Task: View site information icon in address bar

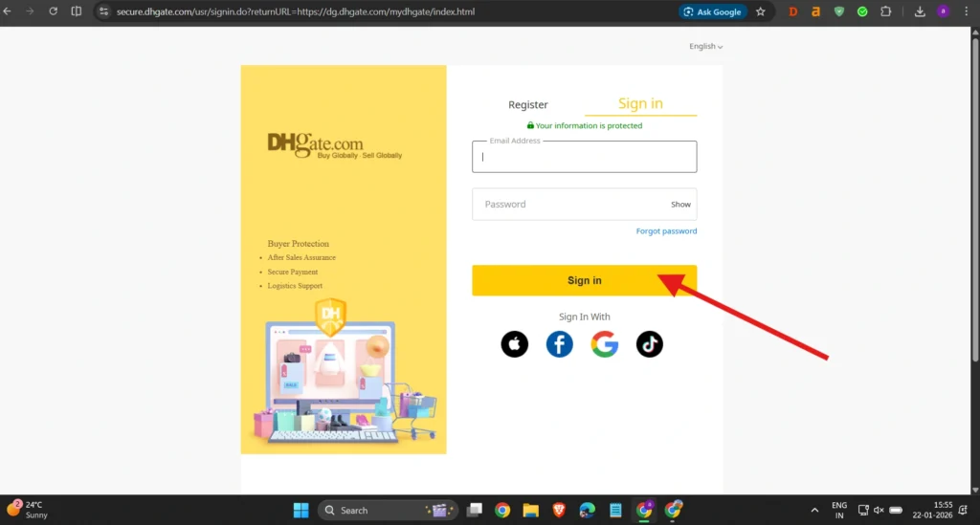Action: tap(103, 11)
